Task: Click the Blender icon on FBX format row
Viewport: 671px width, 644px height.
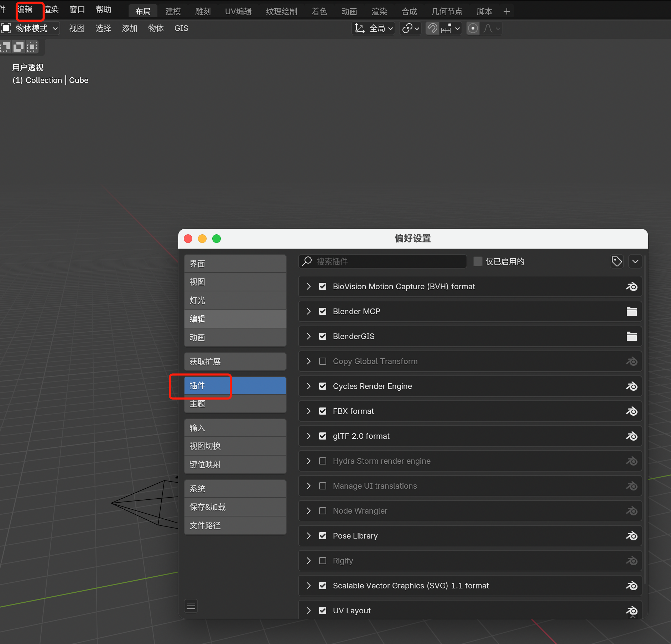Action: click(631, 411)
